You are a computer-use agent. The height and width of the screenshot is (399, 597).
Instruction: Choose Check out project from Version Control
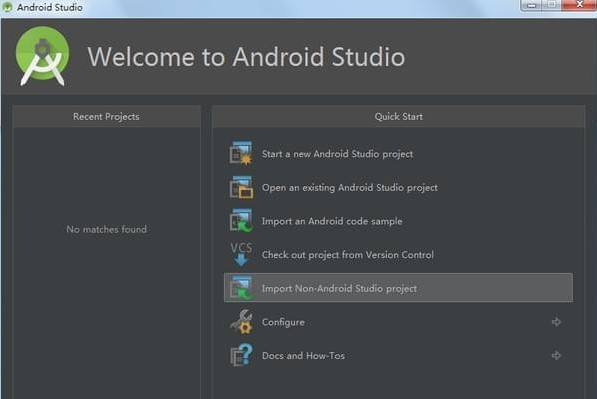click(x=348, y=255)
